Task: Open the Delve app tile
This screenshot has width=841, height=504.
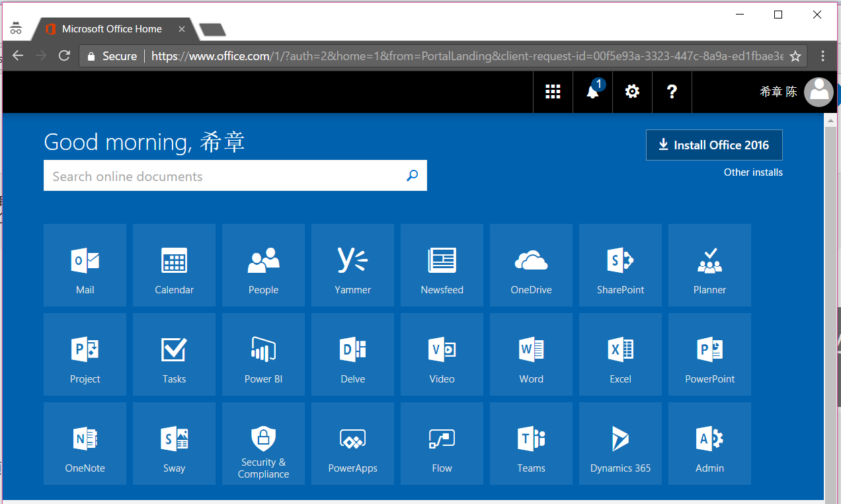Action: point(352,354)
